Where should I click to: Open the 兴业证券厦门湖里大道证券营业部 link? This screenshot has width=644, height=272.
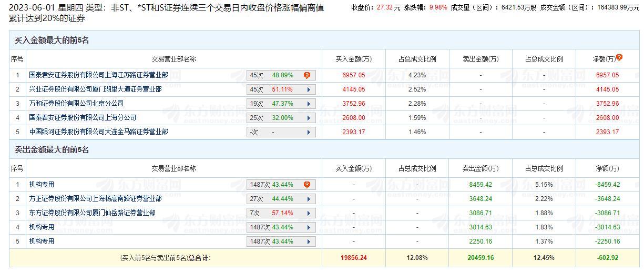(x=95, y=89)
